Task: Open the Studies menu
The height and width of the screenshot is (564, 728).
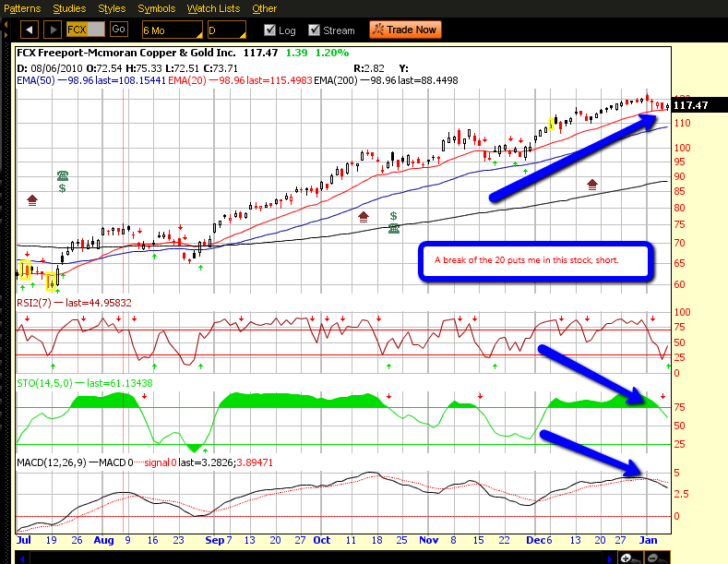Action: click(x=69, y=8)
